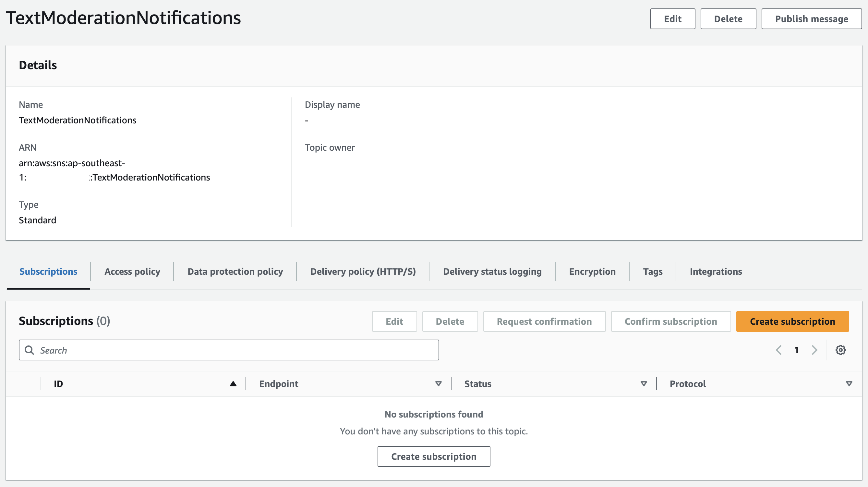Viewport: 868px width, 487px height.
Task: Go to previous page arrow
Action: pyautogui.click(x=779, y=350)
